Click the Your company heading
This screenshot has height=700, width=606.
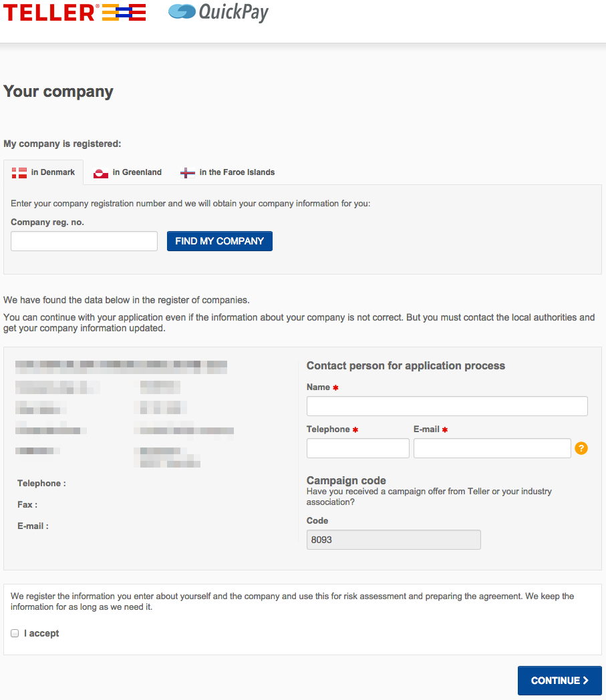(59, 92)
